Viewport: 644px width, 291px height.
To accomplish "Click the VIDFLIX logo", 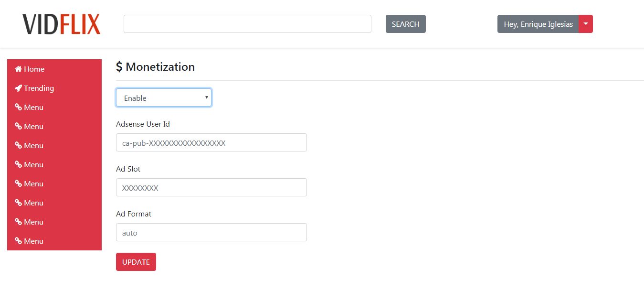I will coord(62,24).
